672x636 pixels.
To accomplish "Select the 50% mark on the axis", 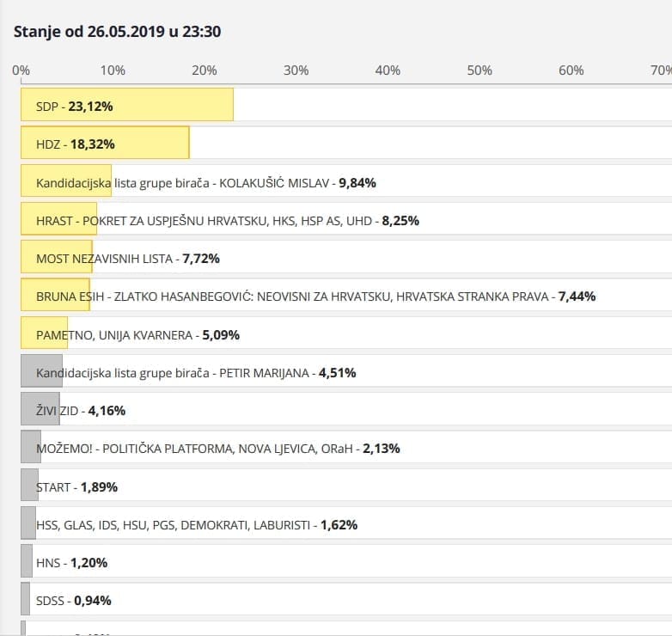I will [479, 70].
